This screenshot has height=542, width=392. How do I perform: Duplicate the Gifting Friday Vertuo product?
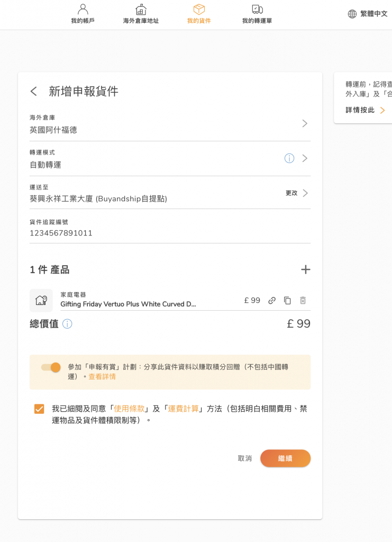tap(287, 301)
